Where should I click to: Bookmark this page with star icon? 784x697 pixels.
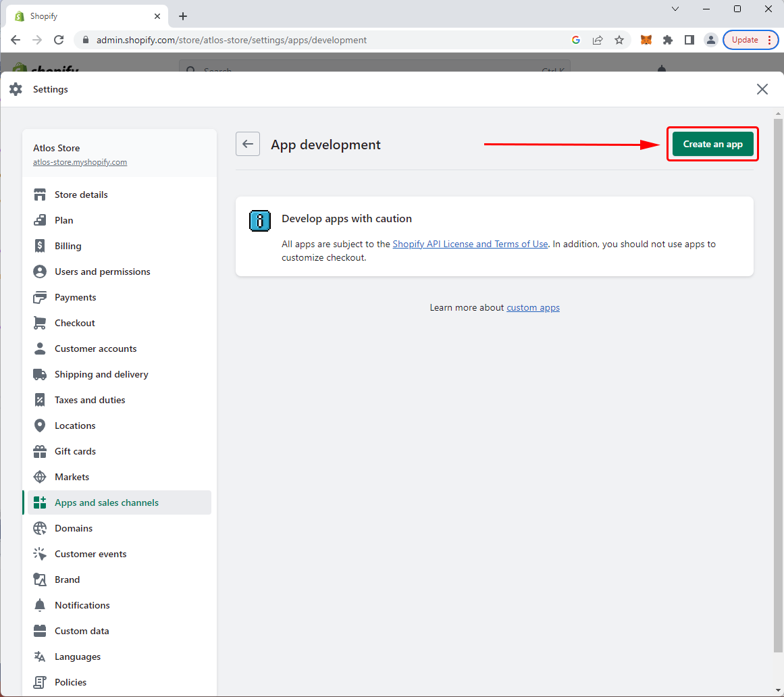(619, 40)
